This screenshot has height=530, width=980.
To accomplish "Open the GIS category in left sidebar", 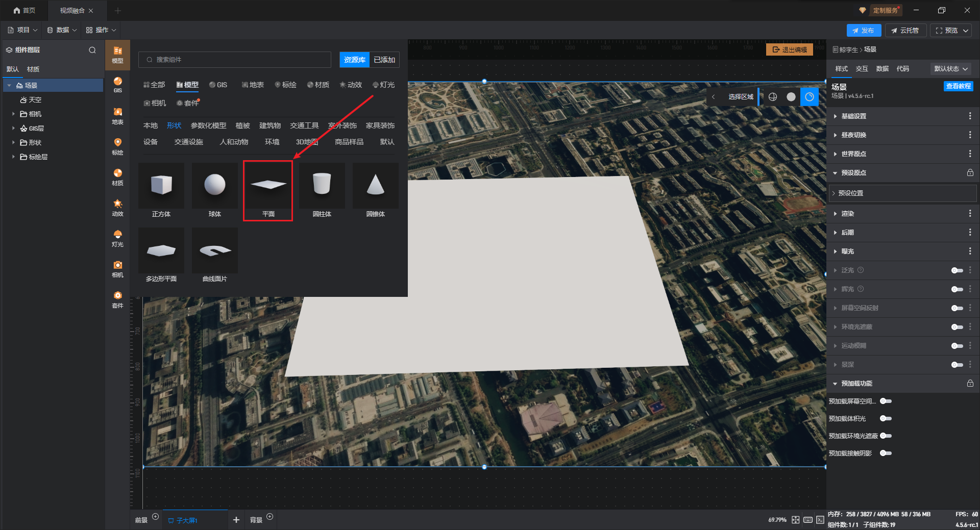I will click(117, 85).
